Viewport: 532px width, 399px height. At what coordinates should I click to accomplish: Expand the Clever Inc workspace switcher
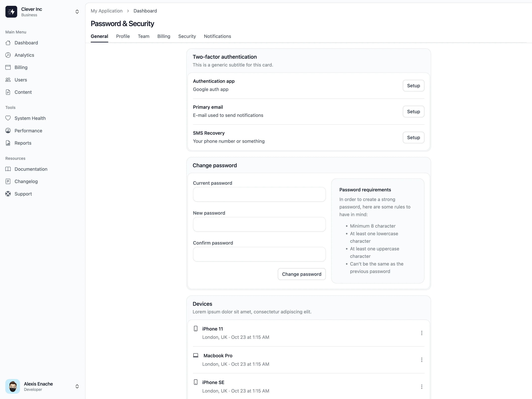click(77, 12)
